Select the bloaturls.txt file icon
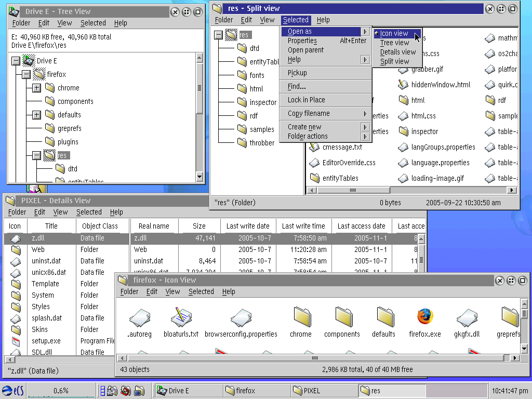Screen dimensions: 532x399 pyautogui.click(x=181, y=316)
